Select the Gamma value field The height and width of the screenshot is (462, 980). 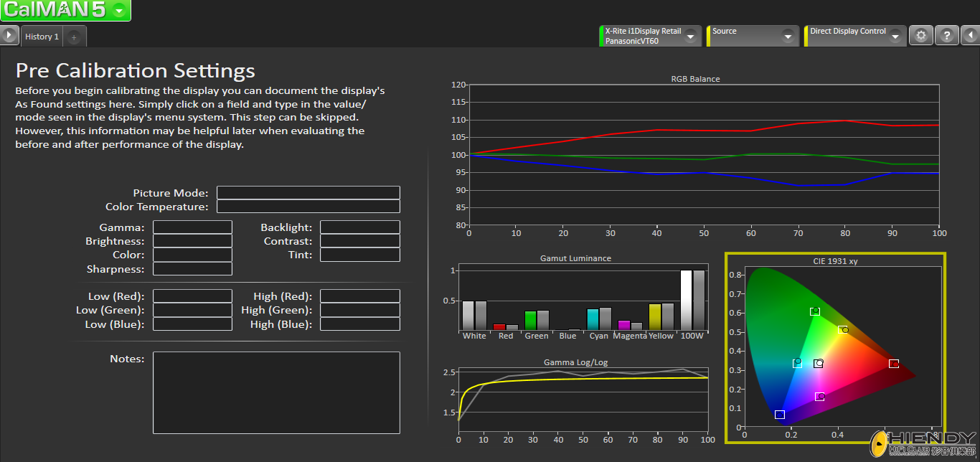pyautogui.click(x=192, y=227)
